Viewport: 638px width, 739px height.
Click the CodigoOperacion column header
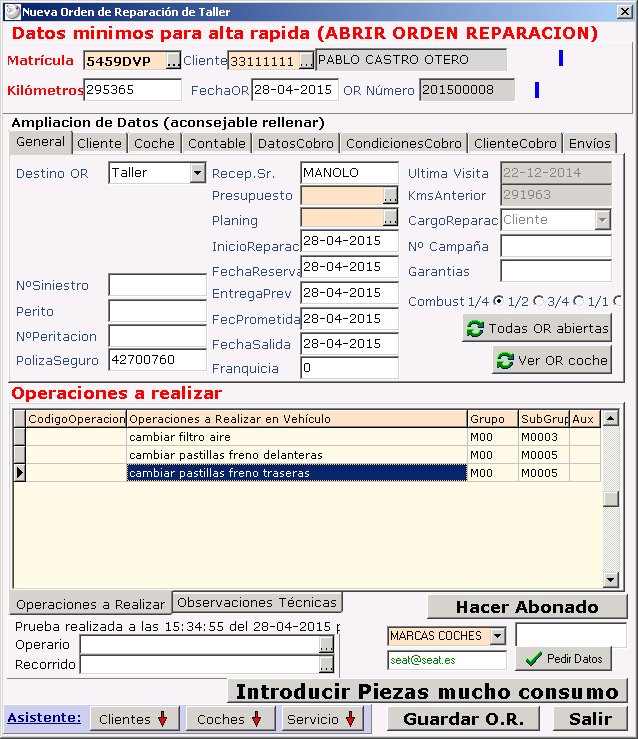(x=76, y=419)
